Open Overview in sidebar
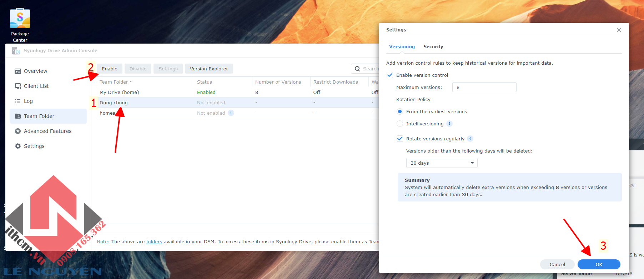The height and width of the screenshot is (279, 644). coord(48,71)
